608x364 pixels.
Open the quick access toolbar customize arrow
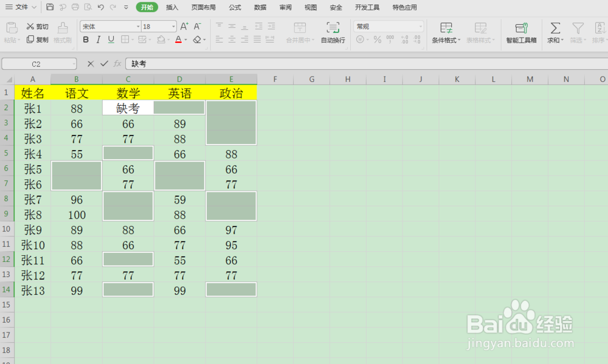(126, 7)
